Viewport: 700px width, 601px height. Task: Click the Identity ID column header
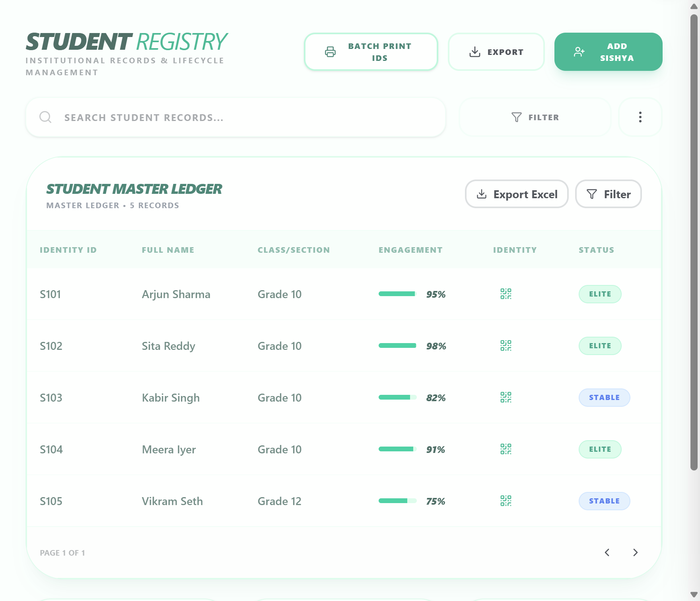(x=68, y=250)
